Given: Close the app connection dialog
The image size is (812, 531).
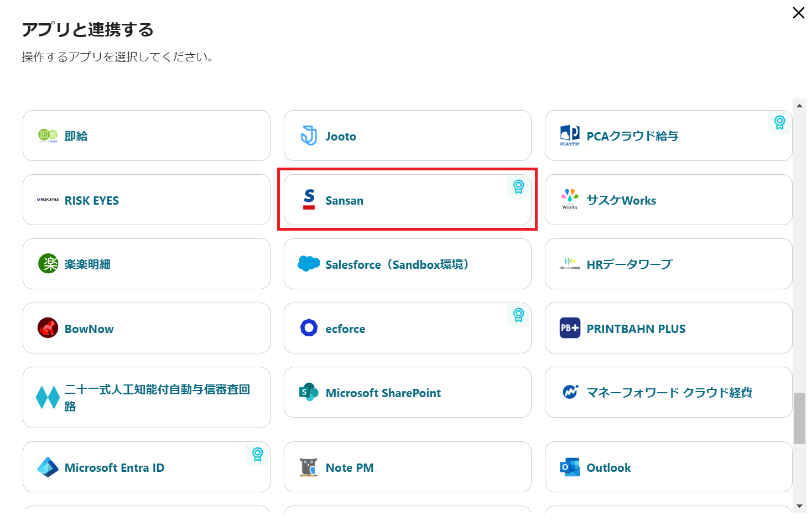Looking at the screenshot, I should pyautogui.click(x=798, y=13).
